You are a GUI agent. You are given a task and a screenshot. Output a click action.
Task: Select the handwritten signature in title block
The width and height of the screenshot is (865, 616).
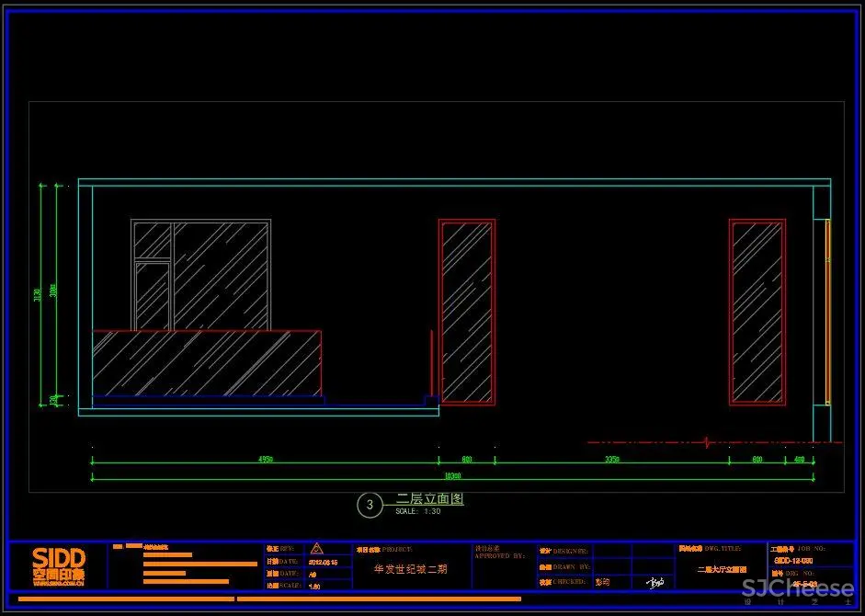click(x=654, y=582)
